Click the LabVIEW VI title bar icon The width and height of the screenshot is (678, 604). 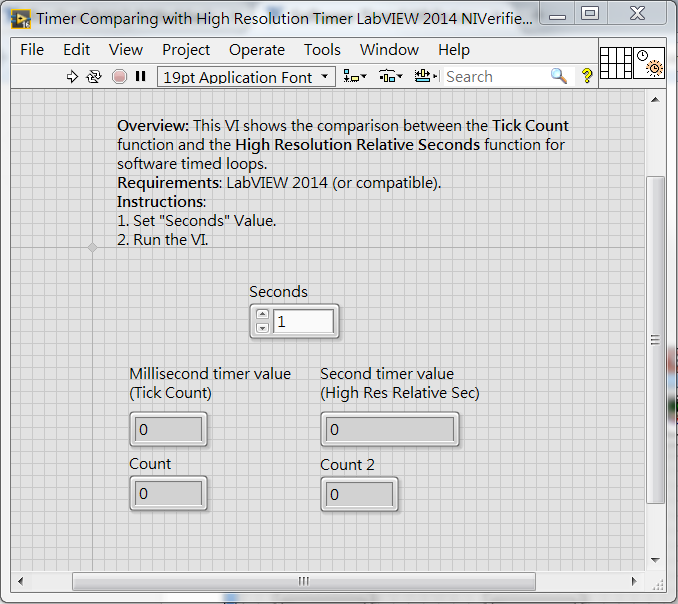[x=20, y=19]
